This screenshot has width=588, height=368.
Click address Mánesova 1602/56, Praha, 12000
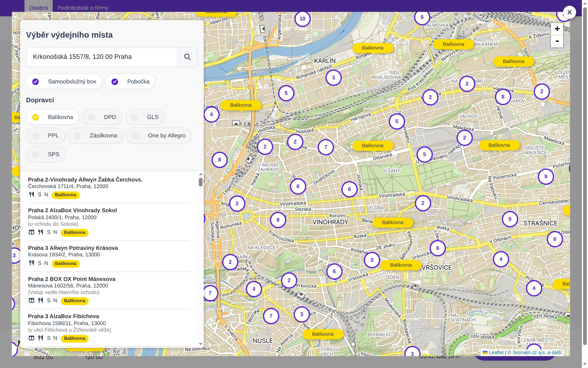68,286
